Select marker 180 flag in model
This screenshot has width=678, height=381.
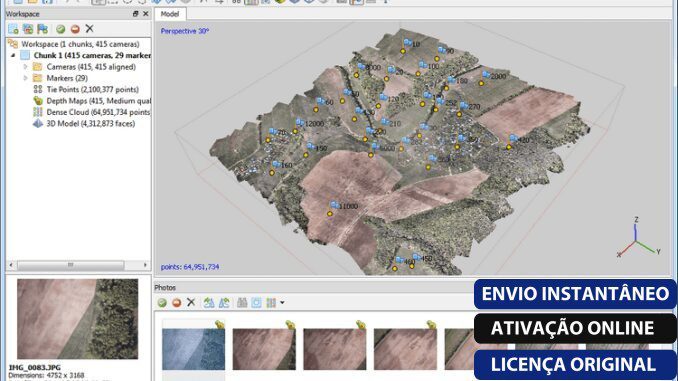tap(451, 79)
